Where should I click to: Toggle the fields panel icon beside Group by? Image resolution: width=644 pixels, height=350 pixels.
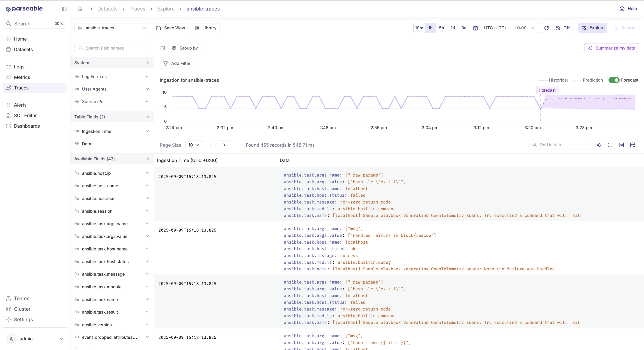163,48
